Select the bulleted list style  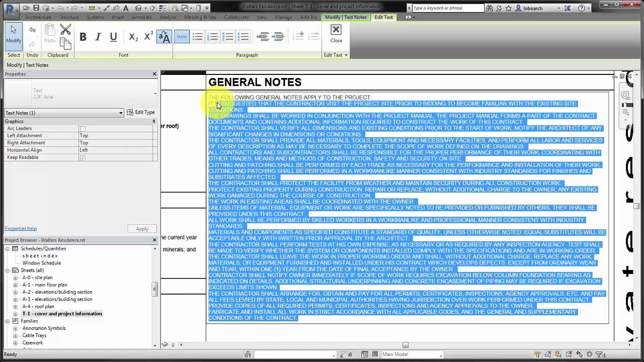pyautogui.click(x=198, y=36)
